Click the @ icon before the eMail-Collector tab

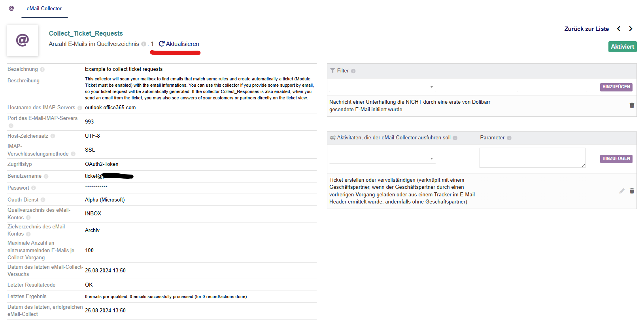click(x=11, y=8)
